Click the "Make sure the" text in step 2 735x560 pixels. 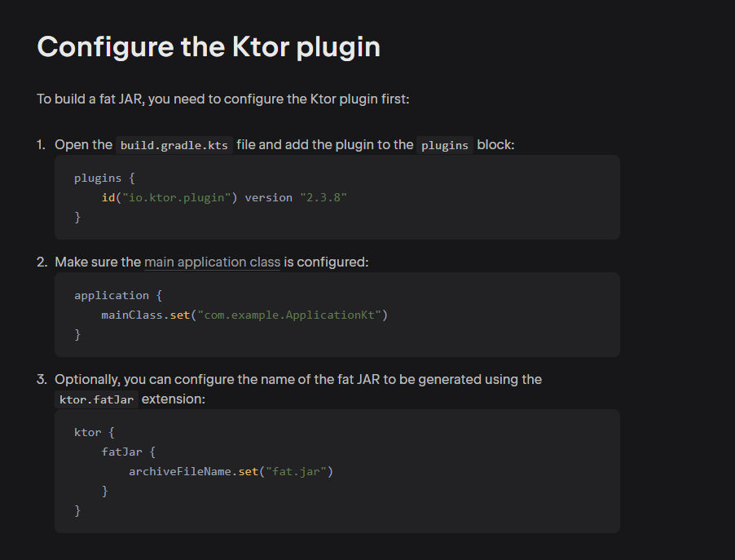pos(98,262)
